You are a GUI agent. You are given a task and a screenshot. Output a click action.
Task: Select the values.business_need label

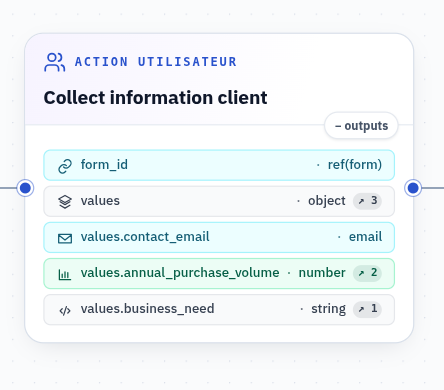click(x=147, y=309)
